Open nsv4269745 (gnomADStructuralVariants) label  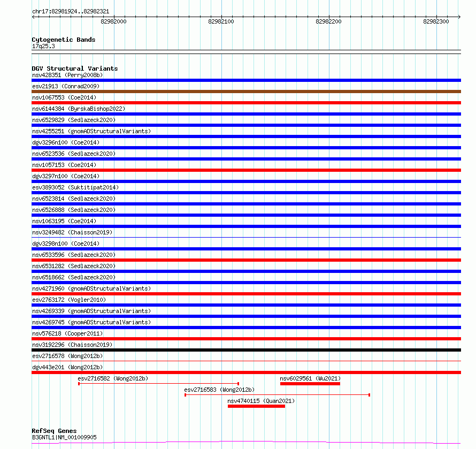91,322
